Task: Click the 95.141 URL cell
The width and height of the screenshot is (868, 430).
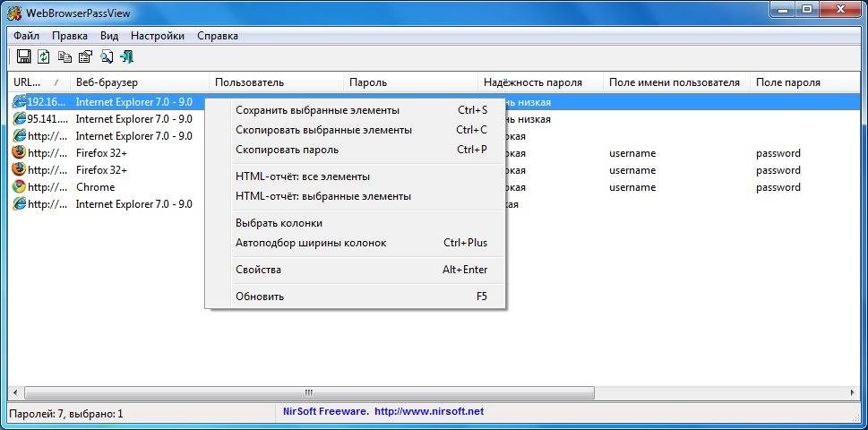Action: (47, 119)
